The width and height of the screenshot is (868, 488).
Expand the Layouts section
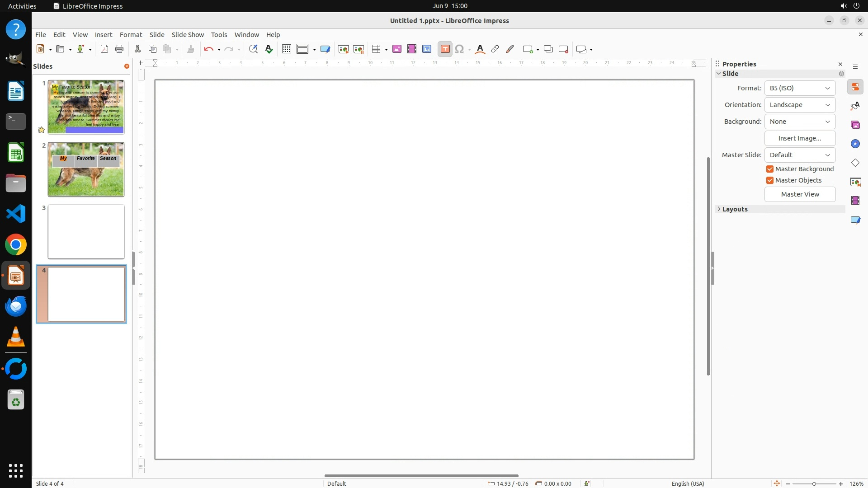(735, 209)
